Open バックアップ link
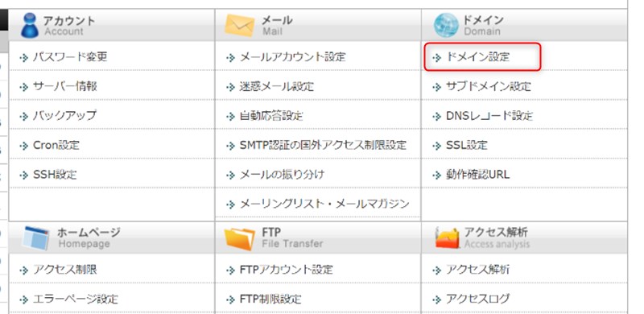The height and width of the screenshot is (314, 644). [x=65, y=115]
